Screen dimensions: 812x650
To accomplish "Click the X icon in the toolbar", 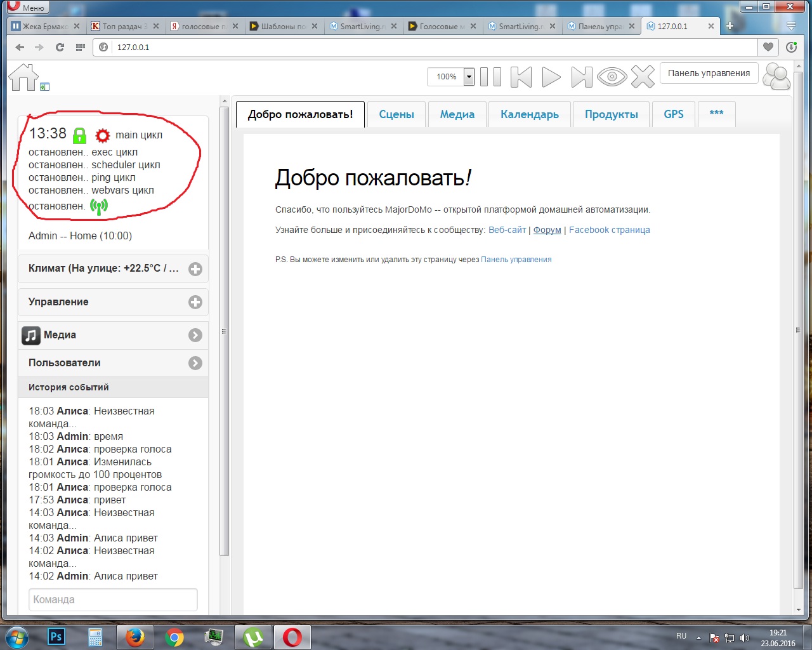I will coord(642,77).
